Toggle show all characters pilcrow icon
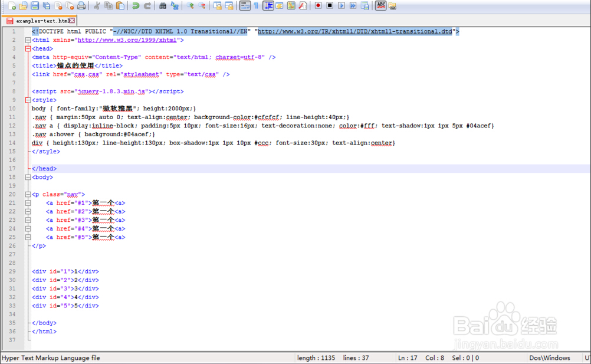 (257, 6)
